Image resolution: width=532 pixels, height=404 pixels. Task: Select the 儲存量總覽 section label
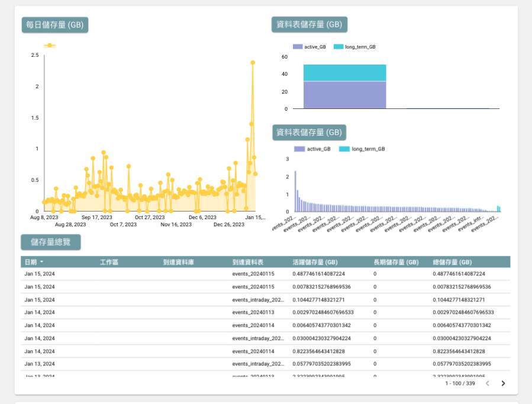coord(50,242)
